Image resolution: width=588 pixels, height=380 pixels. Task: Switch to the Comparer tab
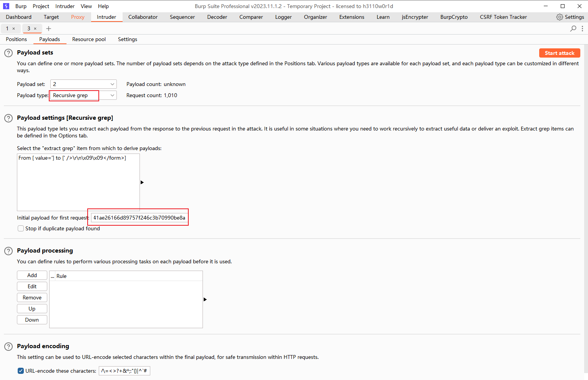pos(251,17)
